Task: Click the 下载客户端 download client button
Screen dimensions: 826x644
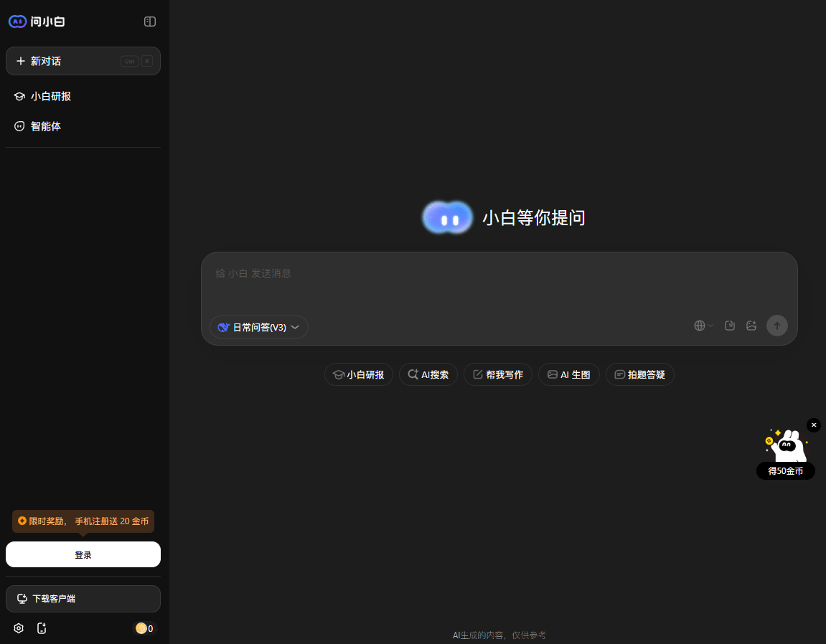Action: click(x=83, y=599)
